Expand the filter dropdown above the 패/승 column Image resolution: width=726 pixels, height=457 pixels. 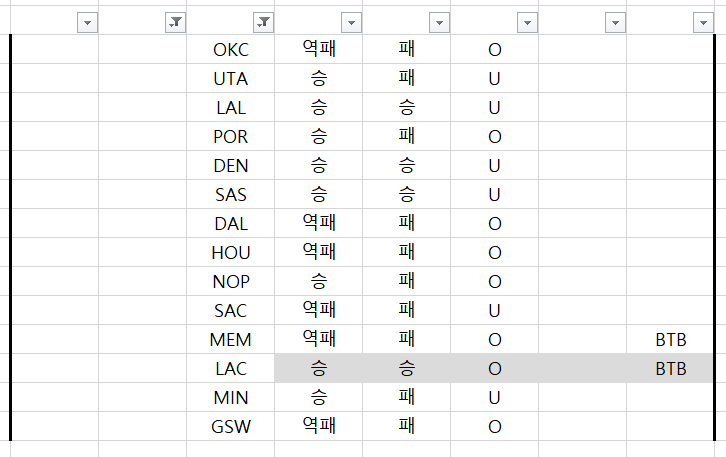coord(439,23)
